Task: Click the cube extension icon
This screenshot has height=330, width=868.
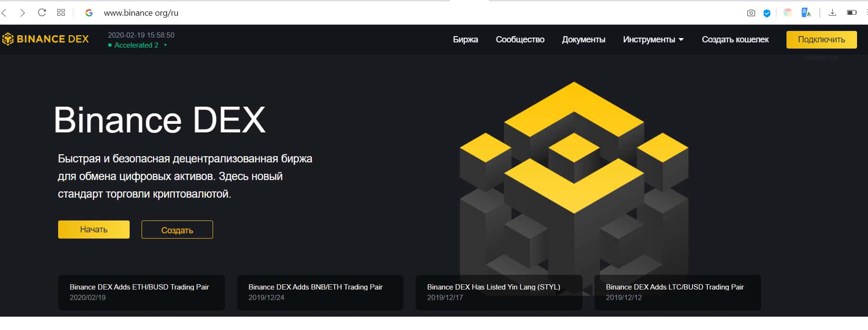Action: tap(788, 13)
